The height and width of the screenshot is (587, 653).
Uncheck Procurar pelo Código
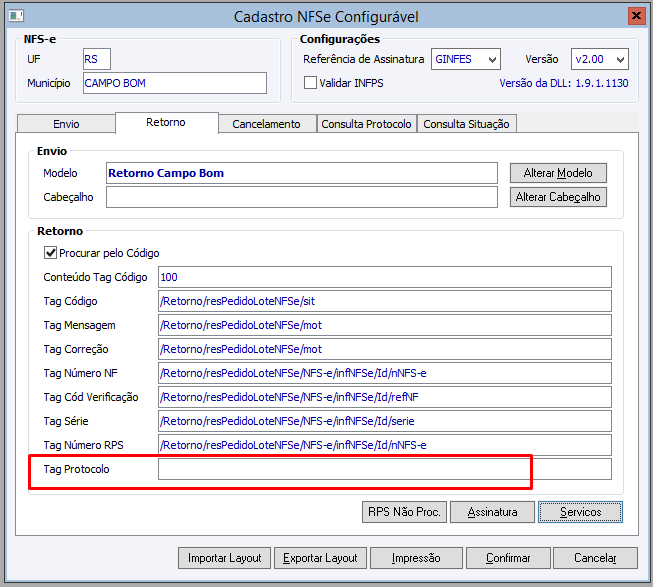(x=50, y=253)
